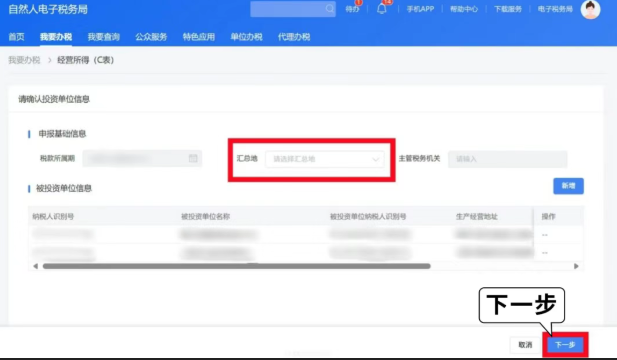This screenshot has height=360, width=617.
Task: Click the left arrow of horizontal scrollbar
Action: pos(35,266)
